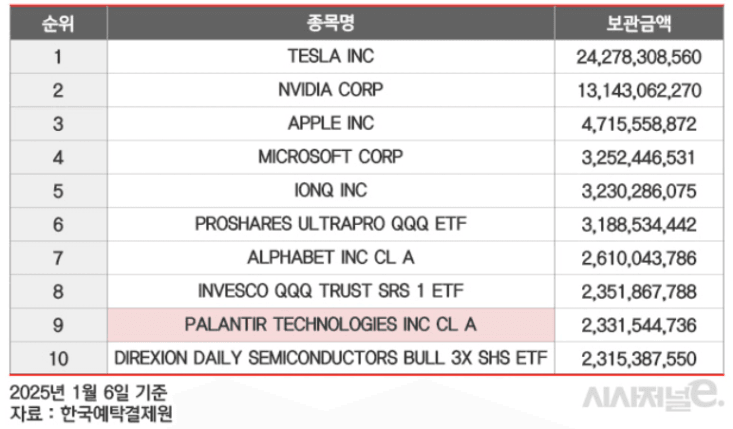Select the amount 2,331,544,736 for Palantir
733x429 pixels.
pos(638,324)
